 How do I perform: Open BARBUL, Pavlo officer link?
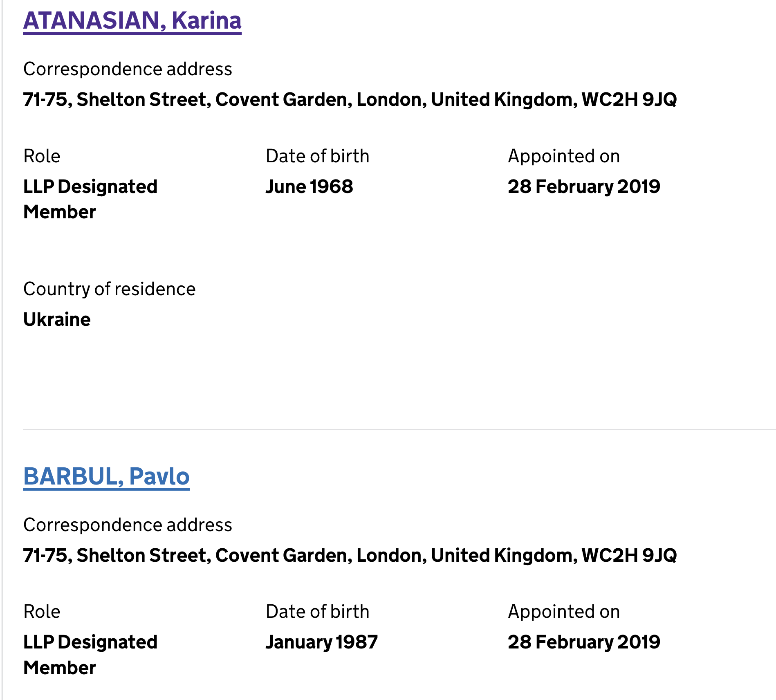click(106, 477)
